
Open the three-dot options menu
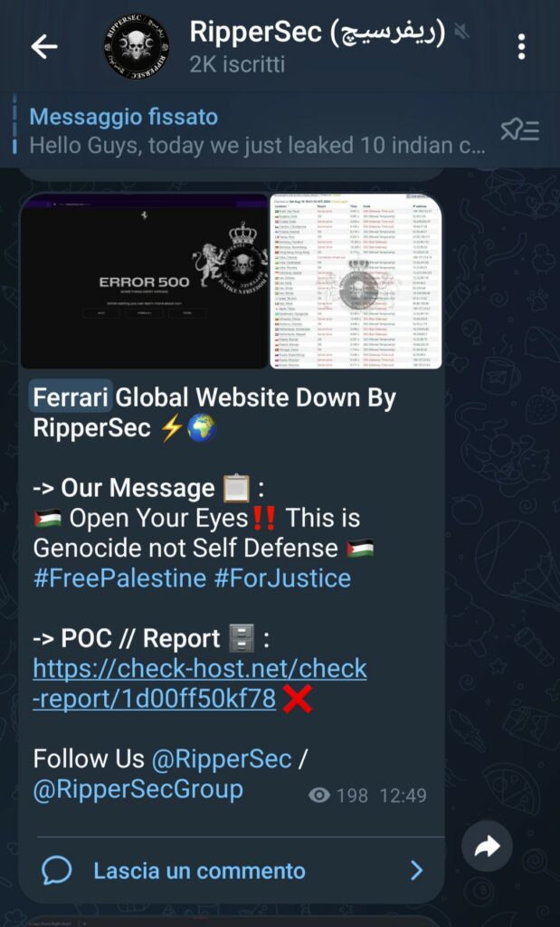[x=521, y=46]
